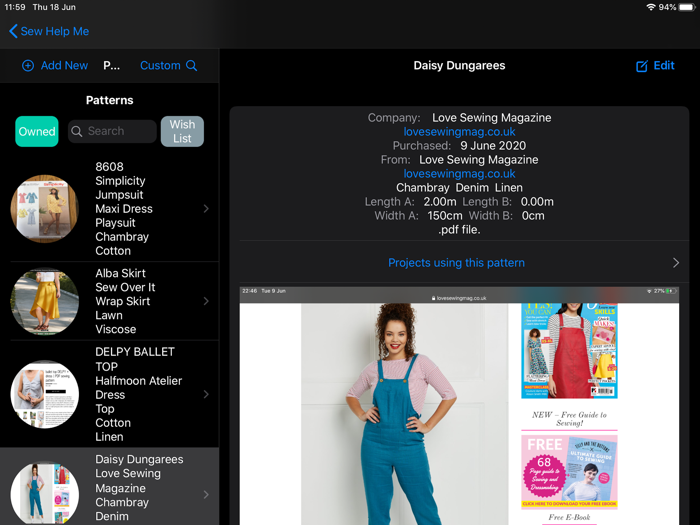Focus the pattern Search field
Image resolution: width=700 pixels, height=525 pixels.
[x=112, y=131]
